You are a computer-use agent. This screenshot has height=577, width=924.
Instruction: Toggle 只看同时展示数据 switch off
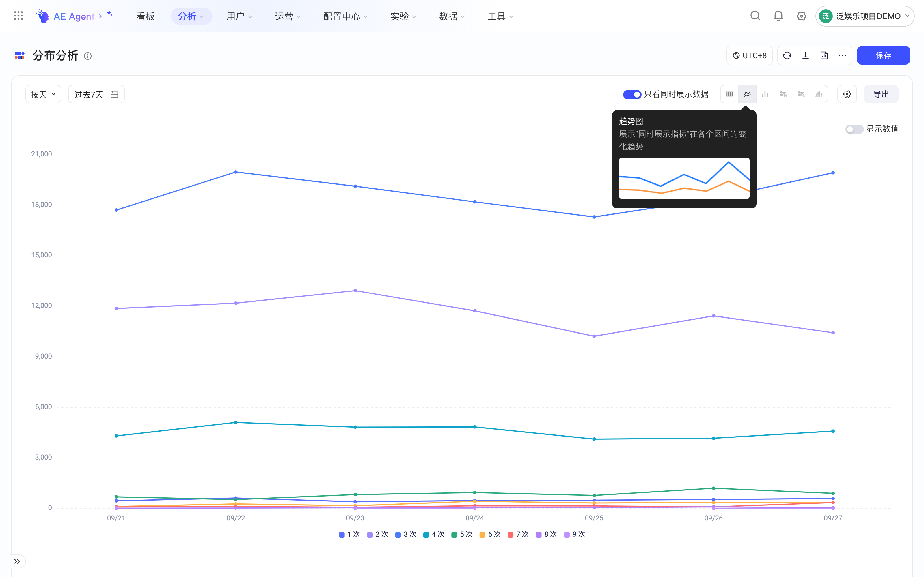(632, 94)
